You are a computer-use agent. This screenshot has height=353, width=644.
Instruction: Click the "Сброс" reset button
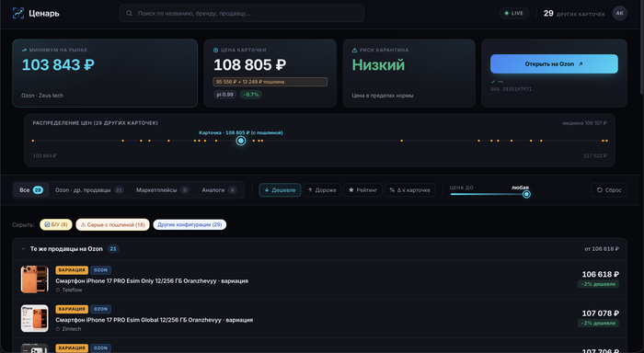click(x=609, y=190)
